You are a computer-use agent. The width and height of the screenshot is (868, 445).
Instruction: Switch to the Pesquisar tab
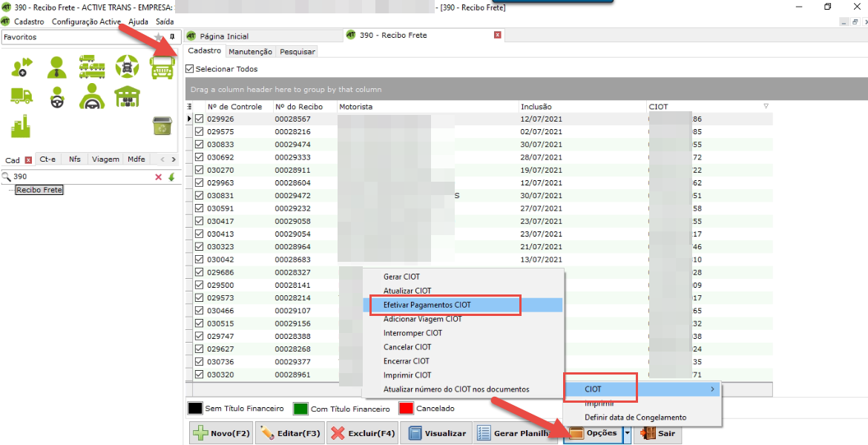tap(297, 52)
